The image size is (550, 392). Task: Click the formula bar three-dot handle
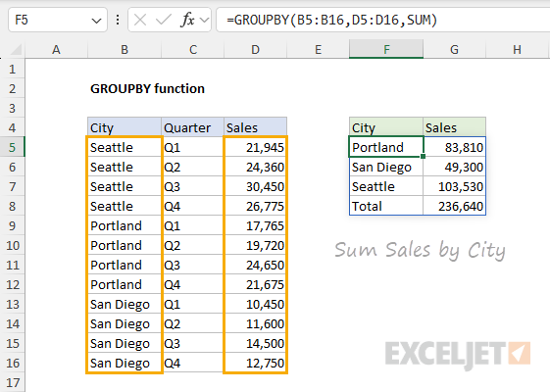click(118, 20)
